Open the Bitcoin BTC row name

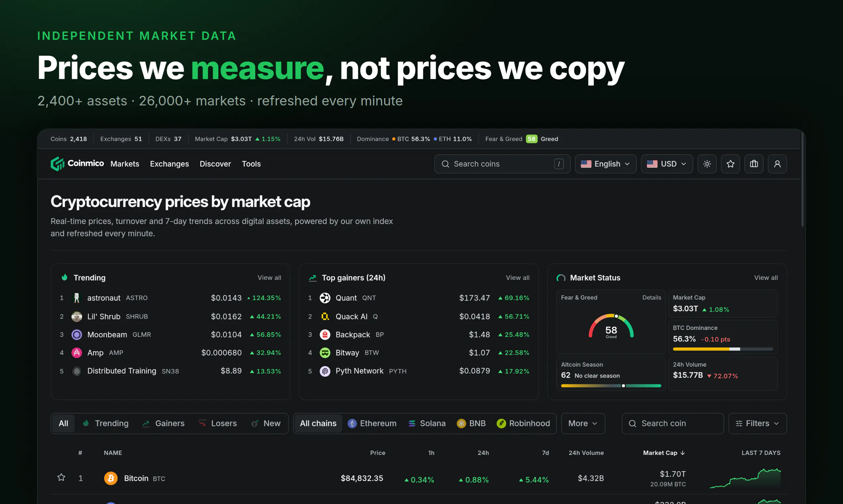[x=144, y=478]
